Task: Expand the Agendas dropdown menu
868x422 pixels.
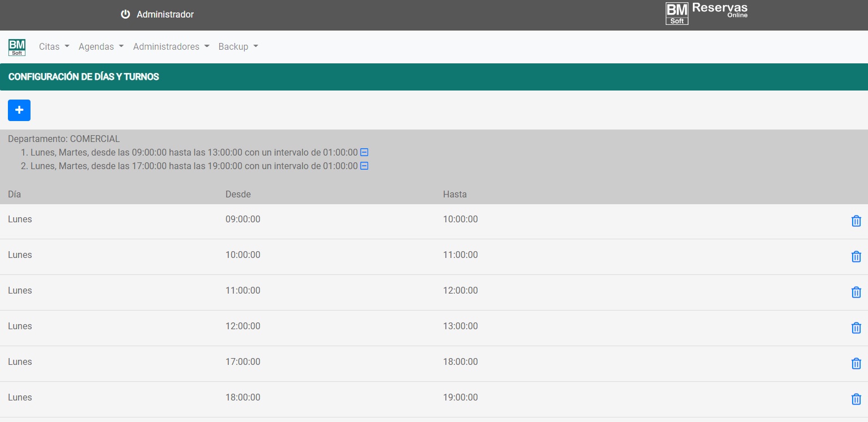Action: point(101,47)
